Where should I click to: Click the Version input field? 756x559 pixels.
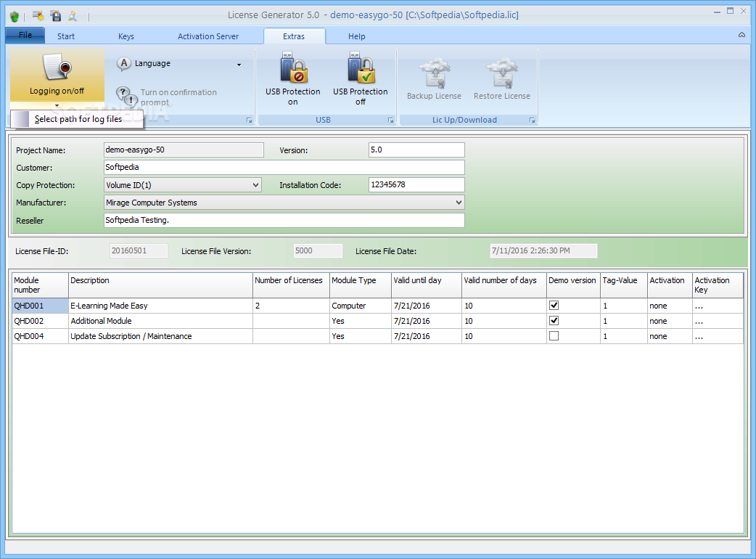click(416, 150)
